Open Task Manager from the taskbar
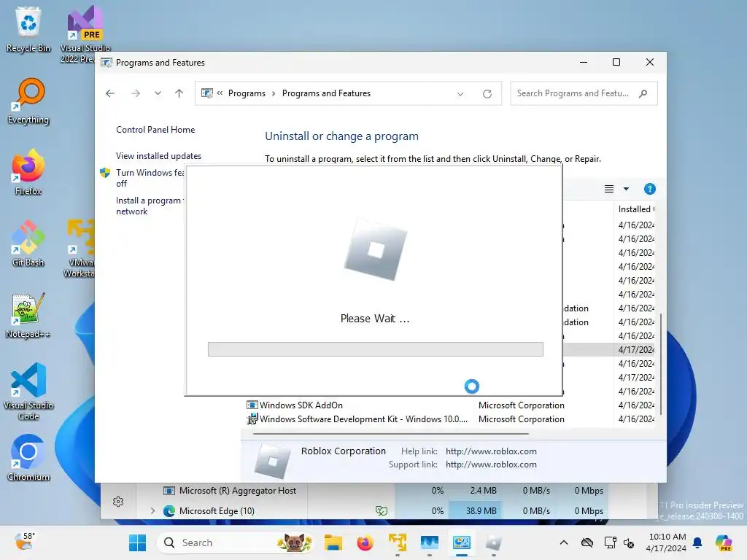The image size is (747, 560). pos(429,542)
